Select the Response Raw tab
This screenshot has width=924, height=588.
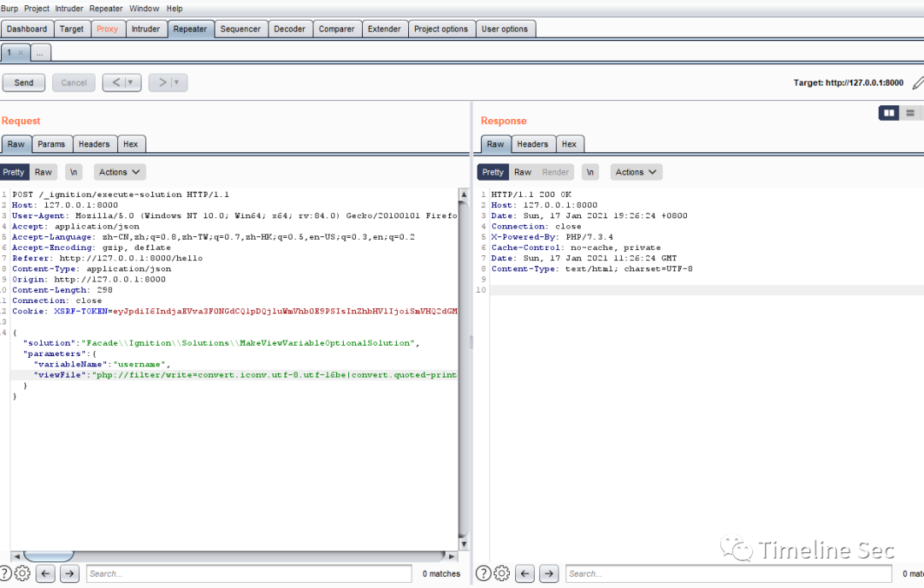[495, 144]
